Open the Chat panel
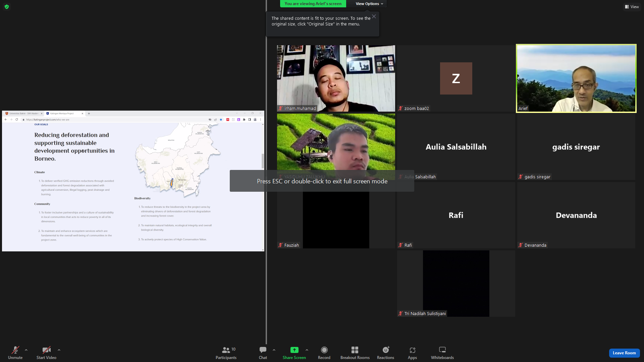Image resolution: width=644 pixels, height=362 pixels. tap(263, 353)
